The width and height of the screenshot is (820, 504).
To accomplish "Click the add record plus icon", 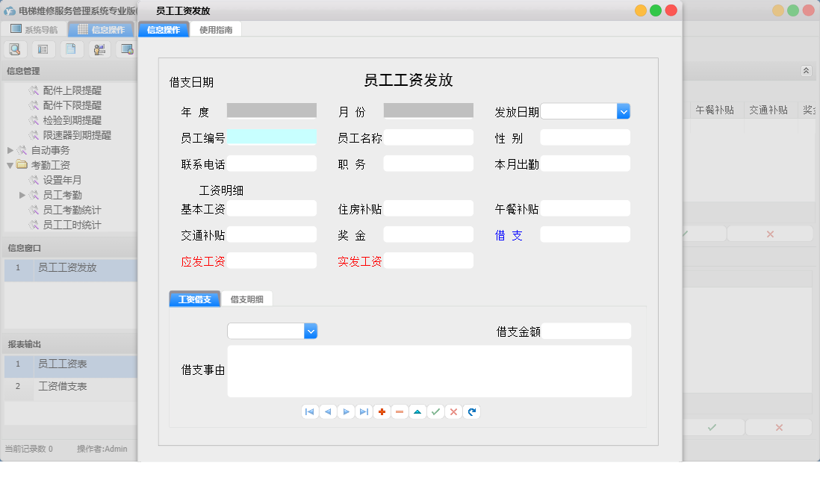I will (x=382, y=411).
